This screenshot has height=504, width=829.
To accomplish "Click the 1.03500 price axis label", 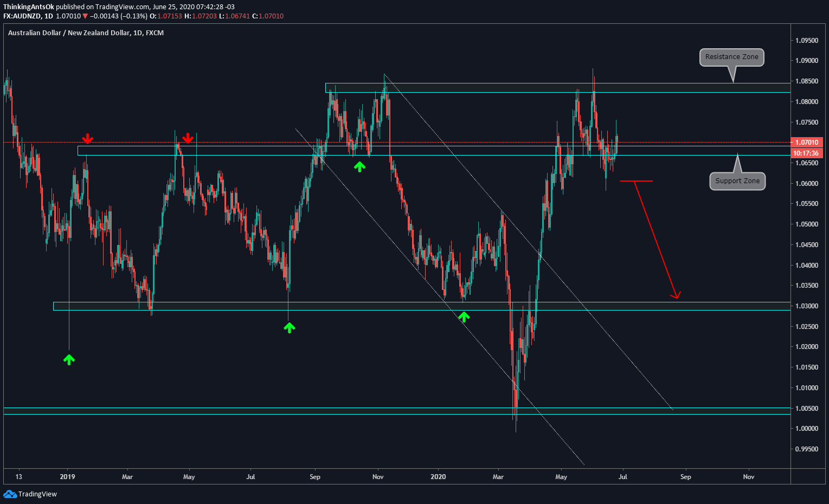I will coord(807,286).
